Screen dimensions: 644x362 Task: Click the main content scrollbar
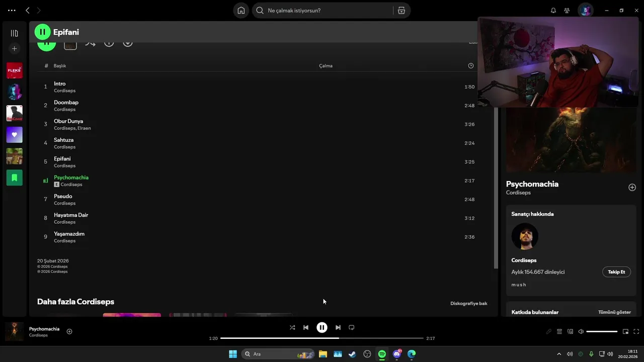point(496,188)
